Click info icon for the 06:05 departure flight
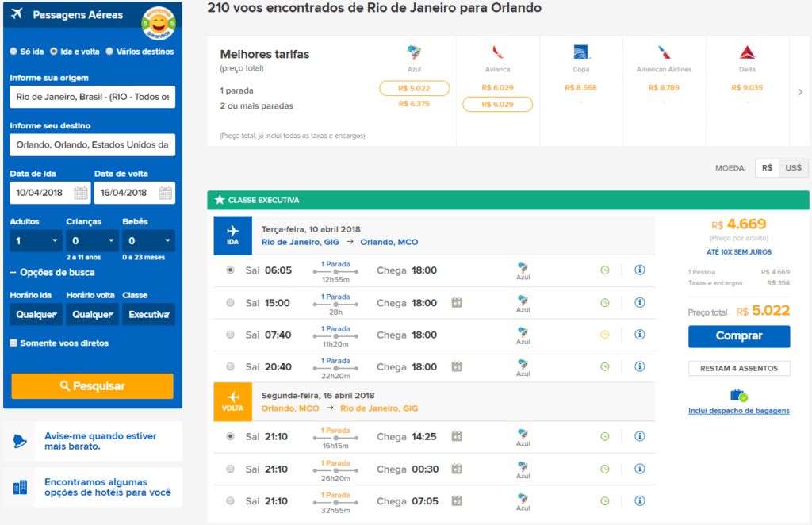 click(x=640, y=270)
